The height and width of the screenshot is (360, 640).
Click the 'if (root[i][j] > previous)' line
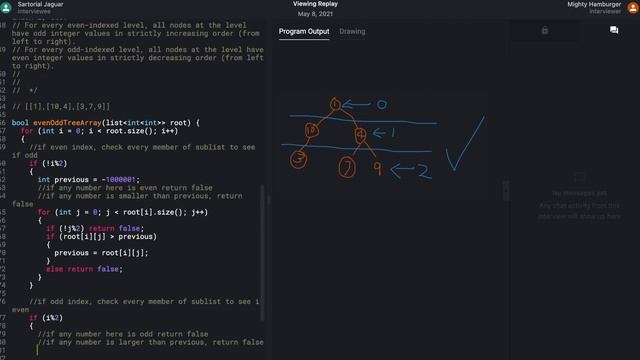point(101,237)
